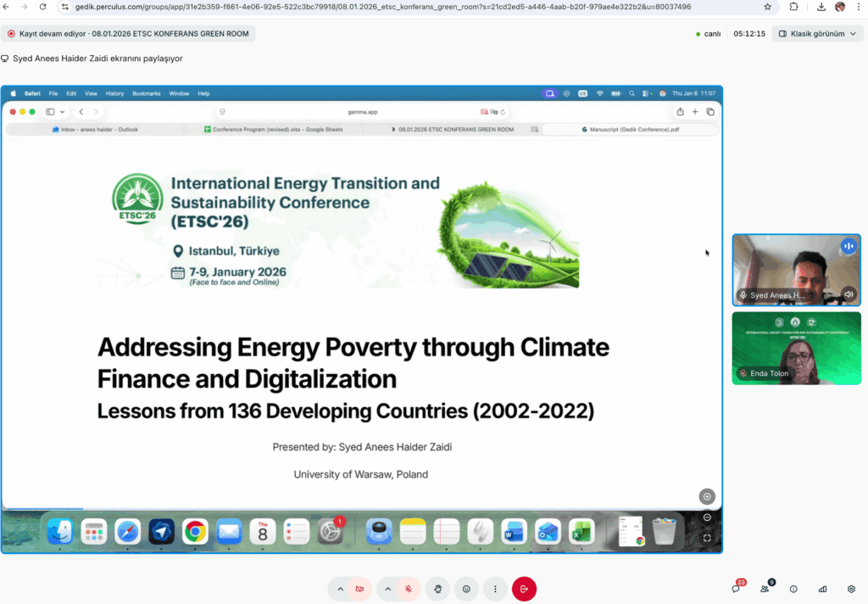The width and height of the screenshot is (868, 604).
Task: Zoom out of the shared screen
Action: coord(707,517)
